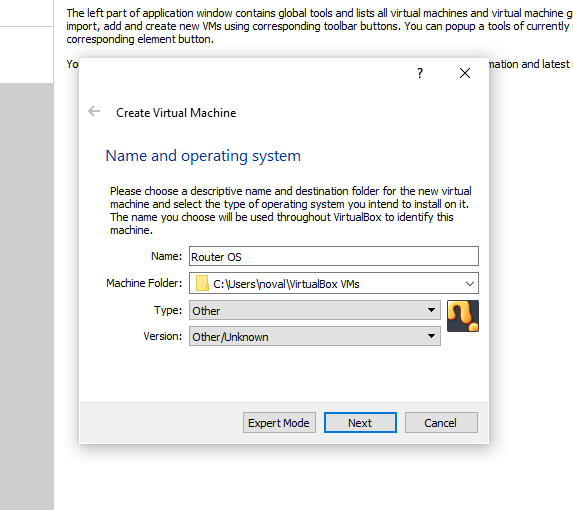Click the 'Create Virtual Machine' title text
This screenshot has height=510, width=573.
(x=176, y=113)
